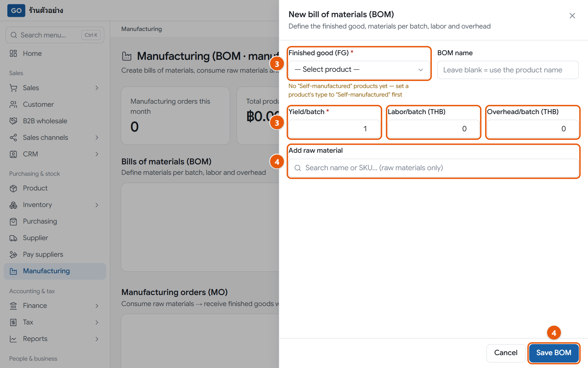Click the Inventory boxes icon

(13, 205)
